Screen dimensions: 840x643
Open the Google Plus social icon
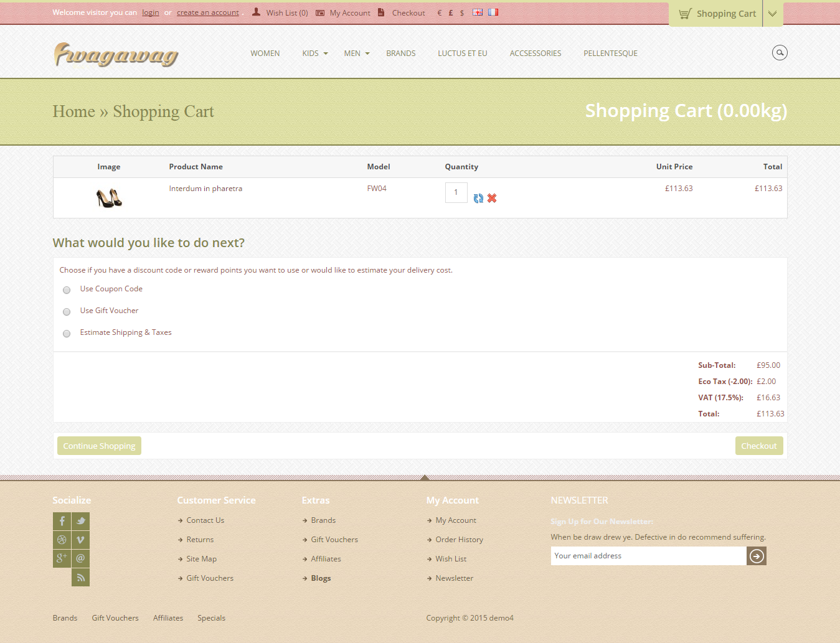pos(62,558)
